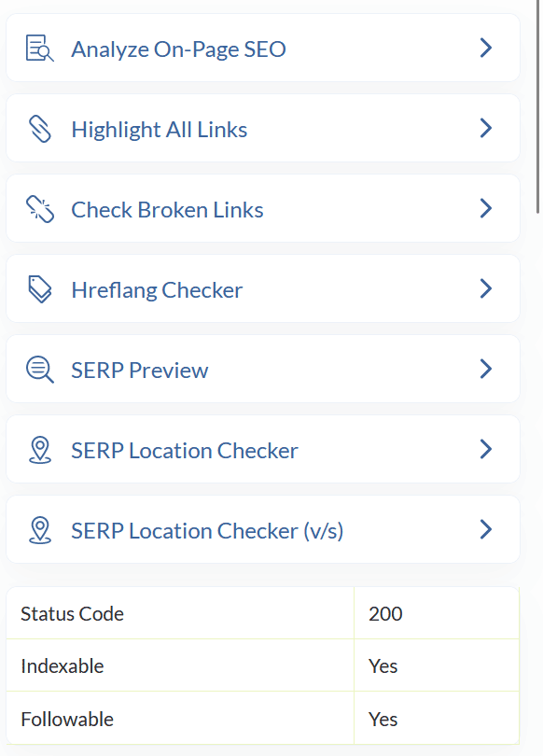Click the Status Code 200 value cell
The image size is (543, 756).
(437, 613)
